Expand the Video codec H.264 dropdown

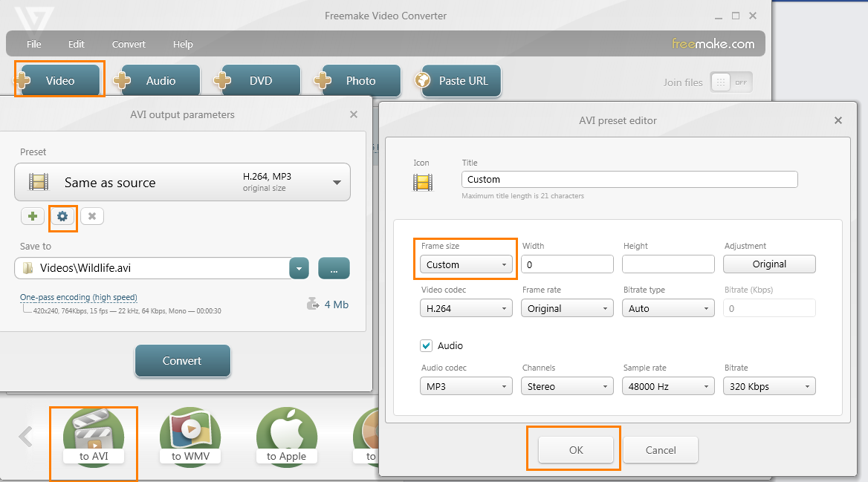click(465, 308)
